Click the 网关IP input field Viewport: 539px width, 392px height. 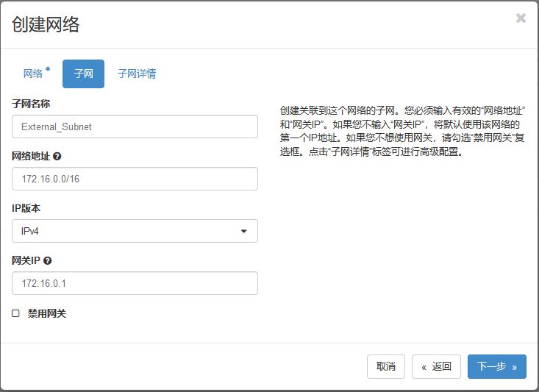tap(135, 283)
